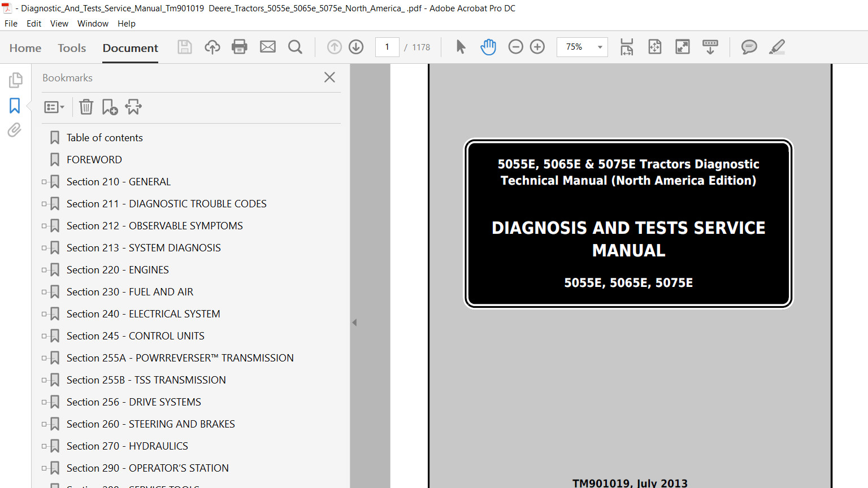
Task: Switch to the Home tab
Action: coord(25,48)
